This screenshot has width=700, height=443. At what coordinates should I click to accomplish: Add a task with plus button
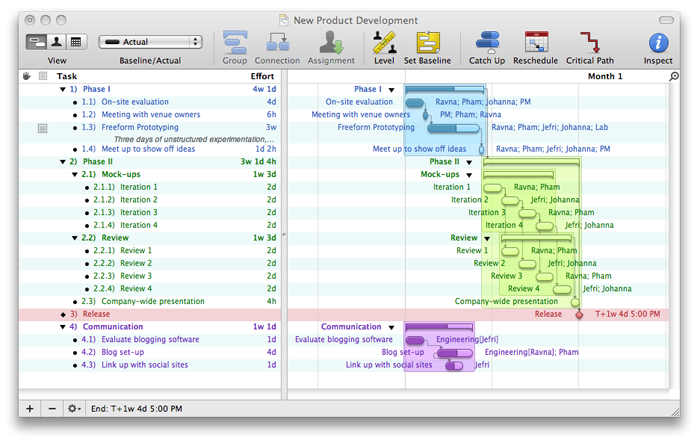coord(29,409)
